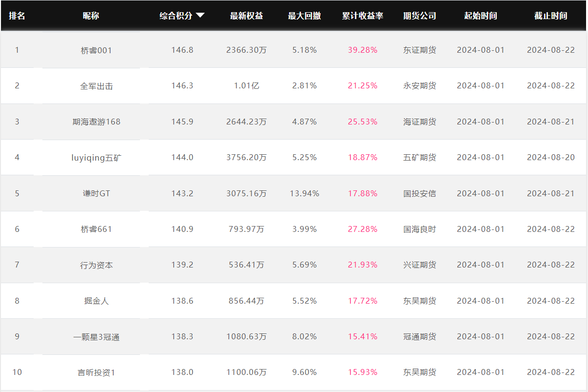Click return rate 17.88%
The height and width of the screenshot is (392, 588).
(363, 193)
